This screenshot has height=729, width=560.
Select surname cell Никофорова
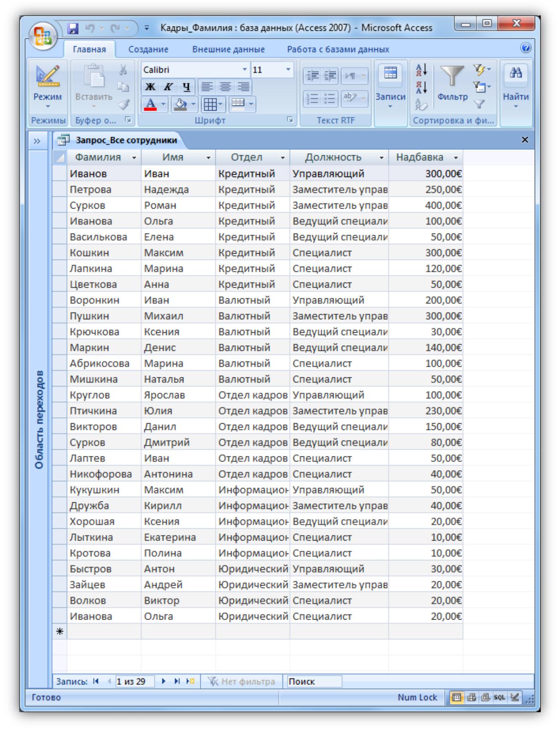104,474
